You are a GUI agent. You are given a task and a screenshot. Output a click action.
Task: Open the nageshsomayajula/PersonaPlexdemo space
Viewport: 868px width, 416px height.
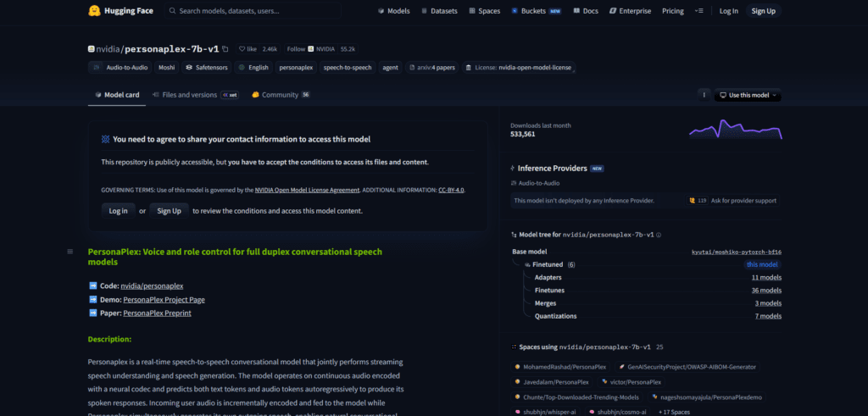707,397
